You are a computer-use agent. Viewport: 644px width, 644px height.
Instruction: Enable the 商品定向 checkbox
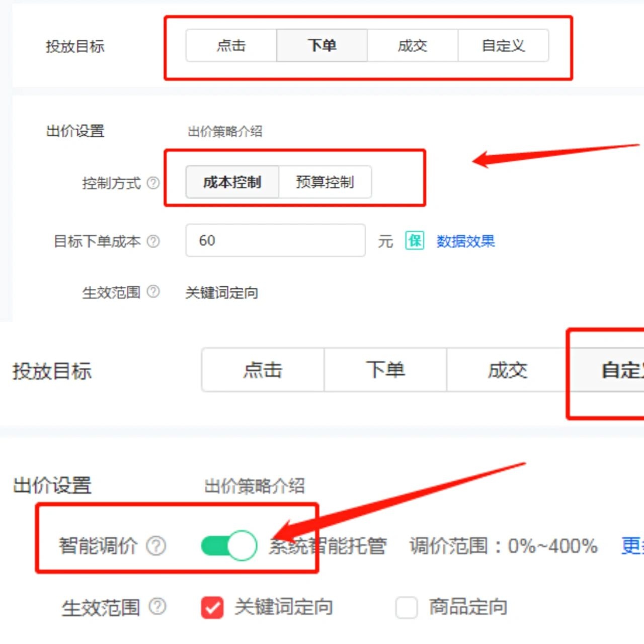point(406,607)
